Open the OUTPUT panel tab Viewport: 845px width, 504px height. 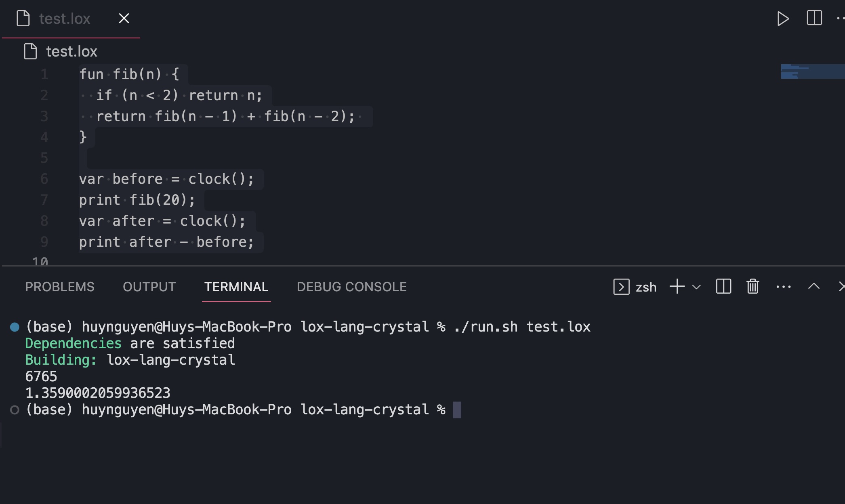pyautogui.click(x=149, y=287)
